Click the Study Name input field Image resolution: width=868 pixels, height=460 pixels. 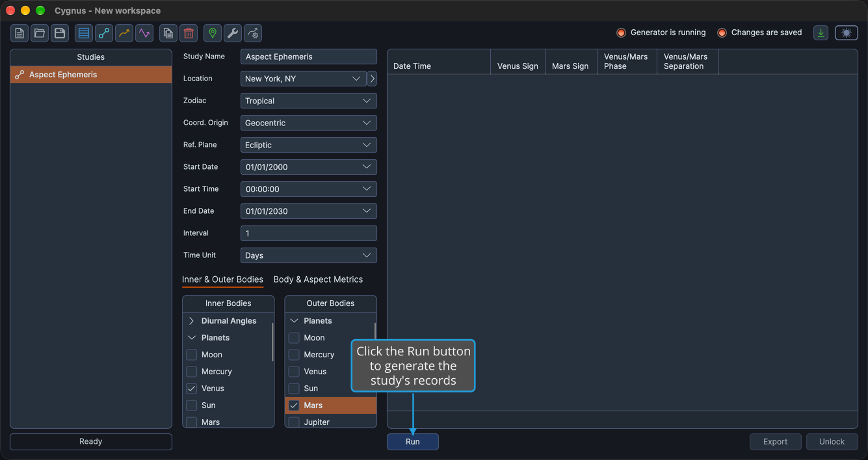point(308,57)
